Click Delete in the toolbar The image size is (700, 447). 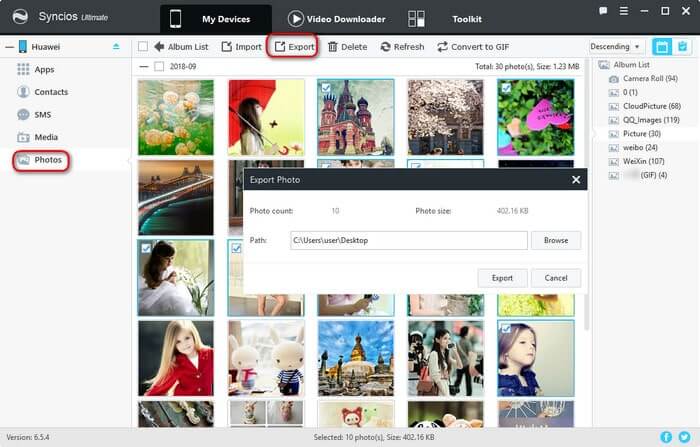[347, 46]
